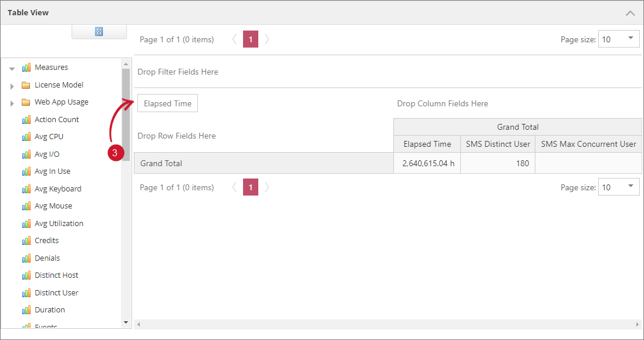
Task: Click the Credits measure icon
Action: click(26, 241)
